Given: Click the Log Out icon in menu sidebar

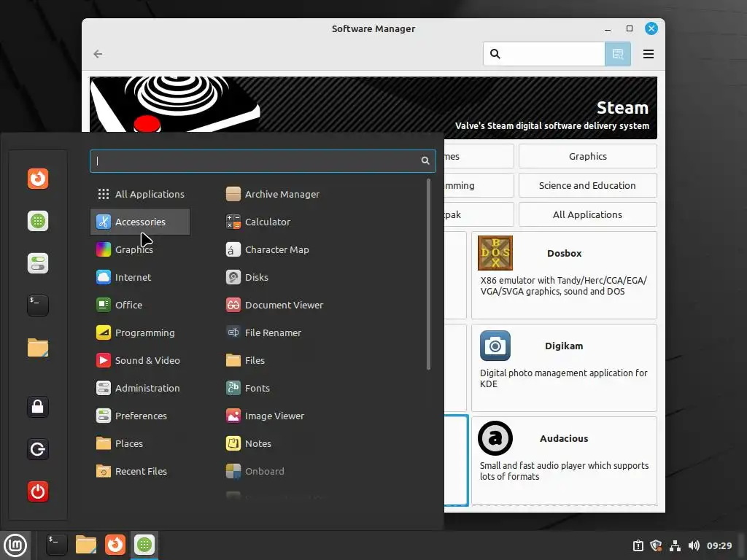Looking at the screenshot, I should [38, 449].
